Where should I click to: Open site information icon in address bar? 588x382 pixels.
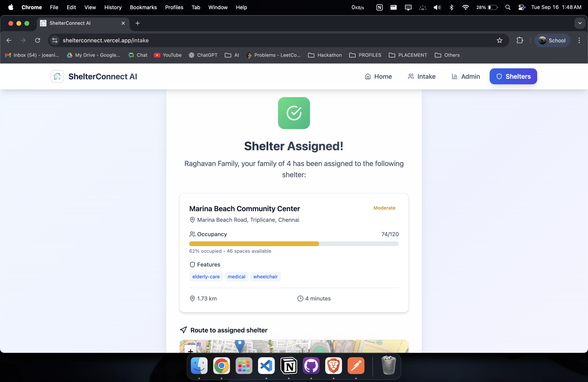pyautogui.click(x=55, y=41)
